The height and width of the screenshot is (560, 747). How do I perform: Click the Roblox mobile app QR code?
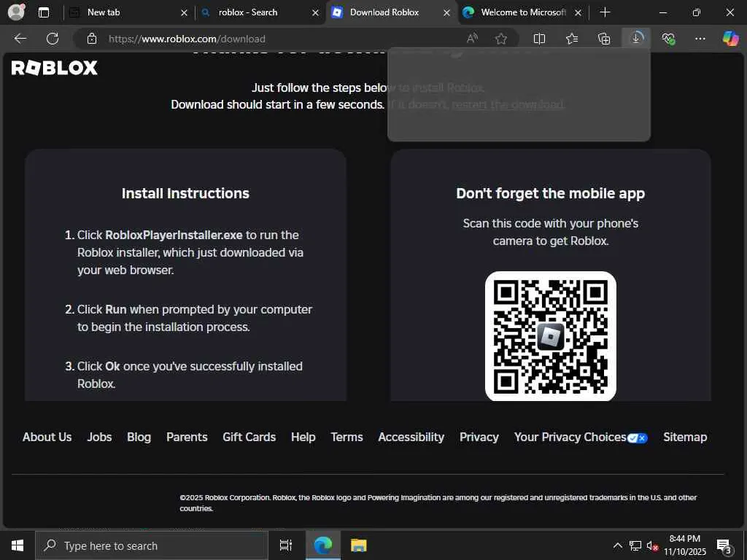click(550, 336)
